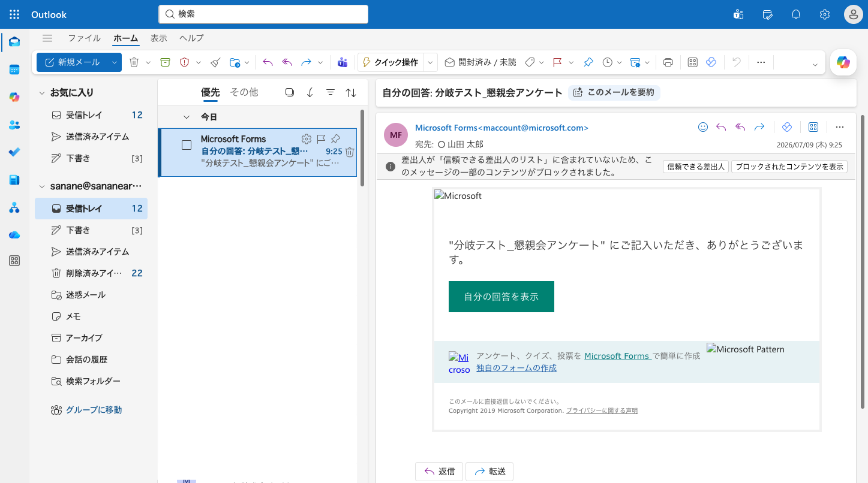Click the Move to folder icon
This screenshot has width=868, height=483.
[x=235, y=62]
